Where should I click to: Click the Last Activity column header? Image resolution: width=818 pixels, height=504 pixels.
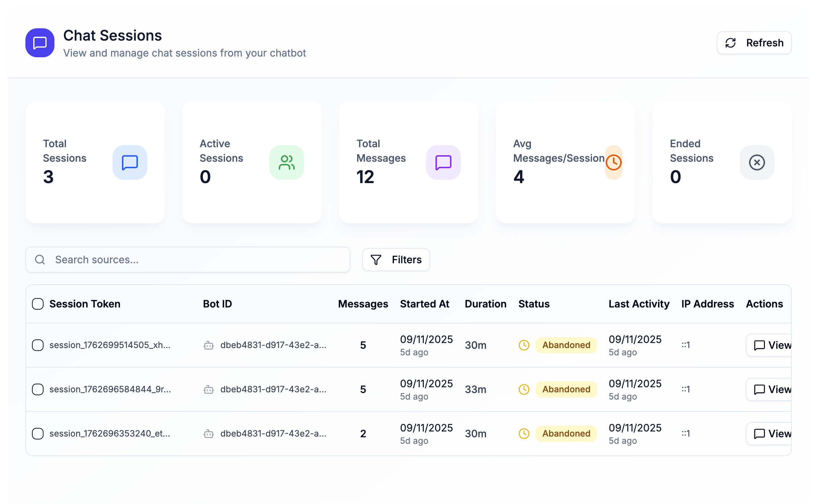coord(639,304)
